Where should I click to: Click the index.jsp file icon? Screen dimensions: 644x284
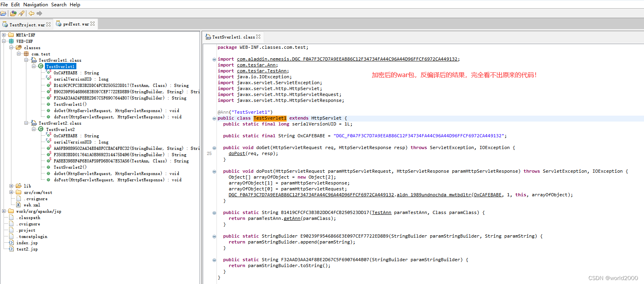(11, 243)
